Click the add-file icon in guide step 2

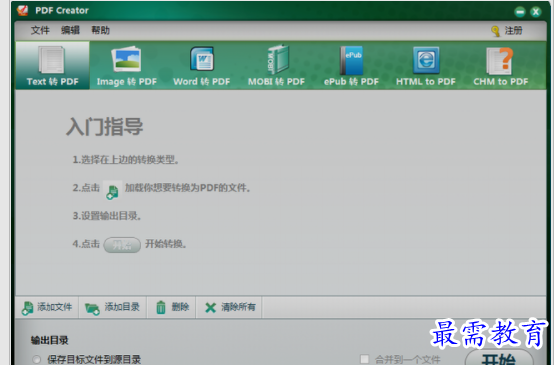(112, 191)
